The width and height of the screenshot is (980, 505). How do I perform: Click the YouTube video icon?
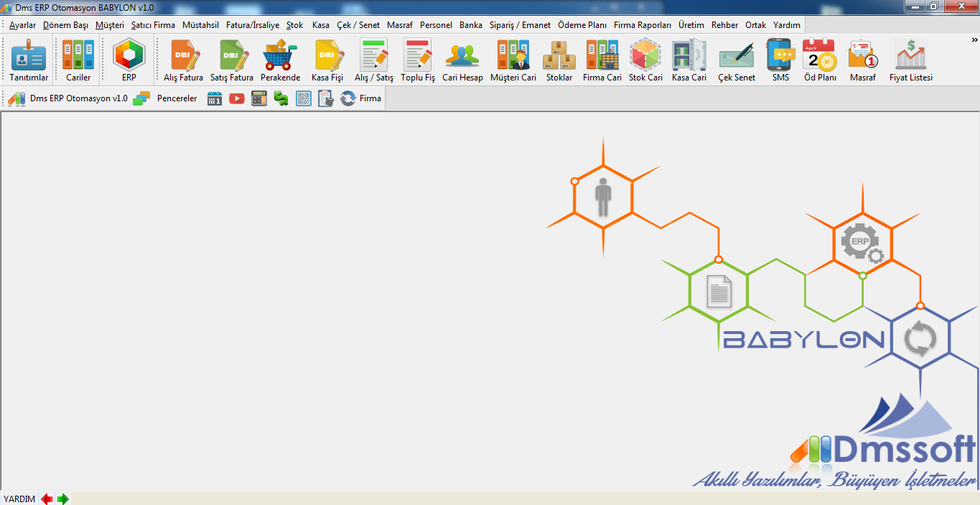(237, 98)
